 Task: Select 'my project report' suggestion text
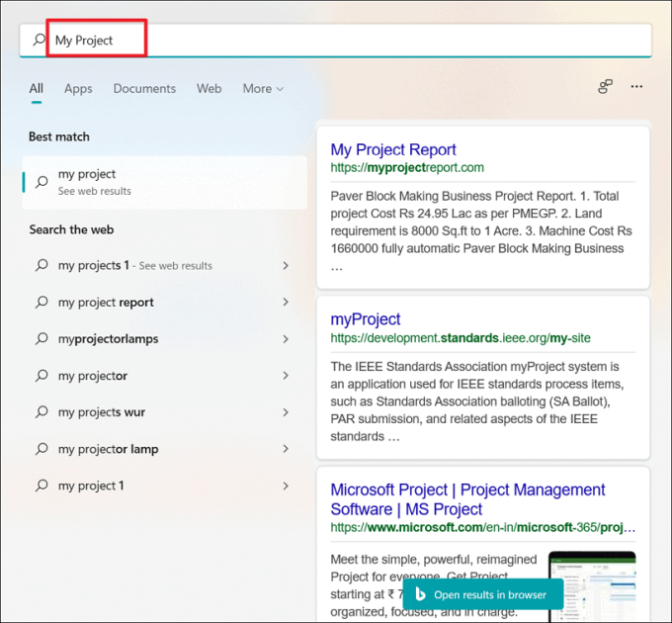pos(106,303)
